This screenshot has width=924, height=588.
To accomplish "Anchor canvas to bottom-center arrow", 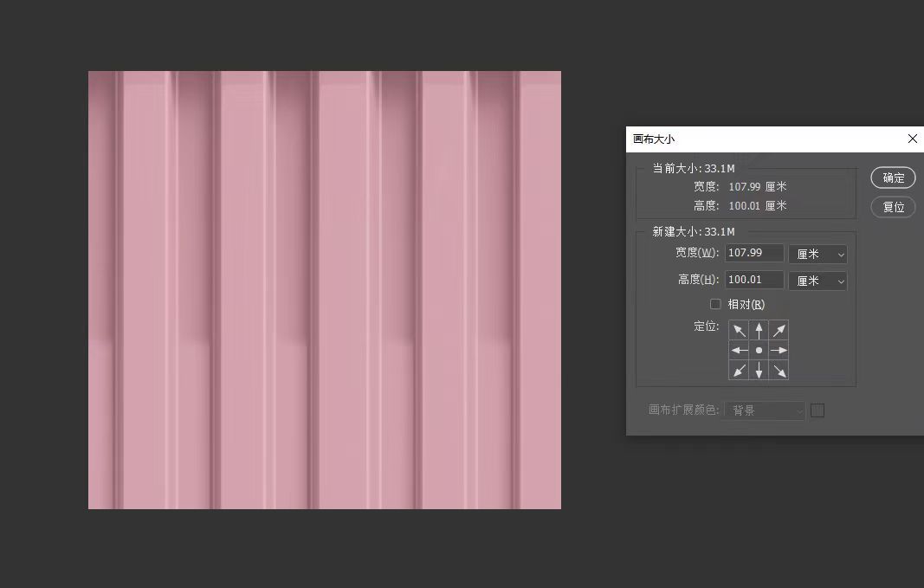I will coord(759,370).
